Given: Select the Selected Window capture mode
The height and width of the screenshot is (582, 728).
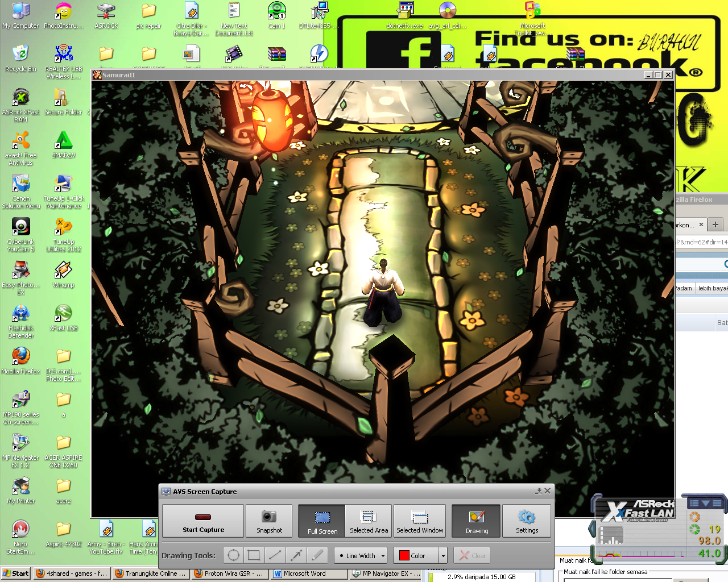Looking at the screenshot, I should point(420,521).
